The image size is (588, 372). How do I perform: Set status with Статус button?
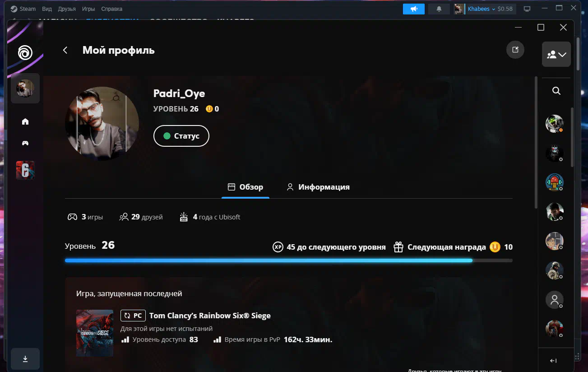pyautogui.click(x=181, y=136)
